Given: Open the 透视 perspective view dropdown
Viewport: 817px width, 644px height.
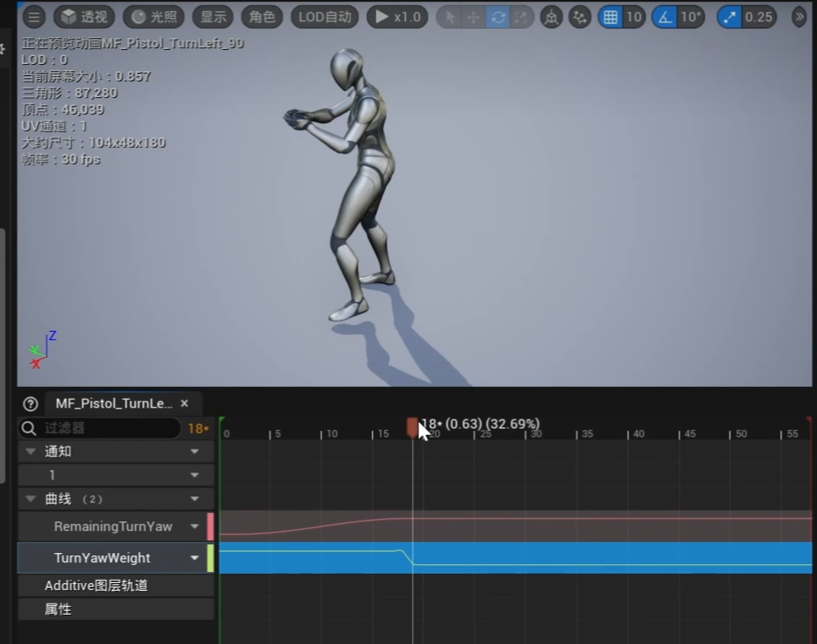Looking at the screenshot, I should click(85, 17).
